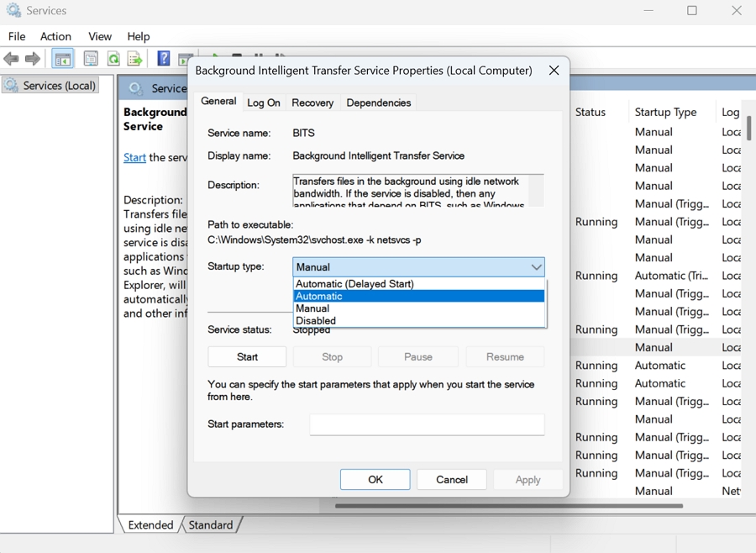Click the Export List toolbar icon

134,59
